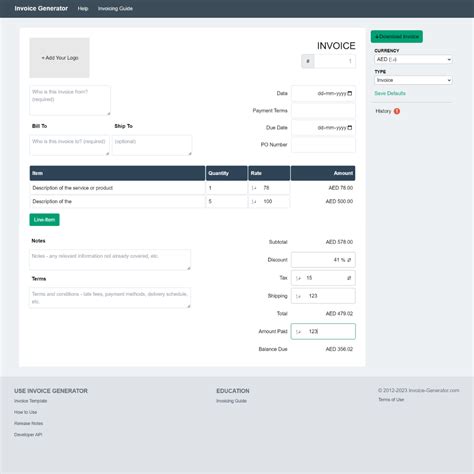Click the Discount input field
The width and height of the screenshot is (474, 474).
(323, 260)
